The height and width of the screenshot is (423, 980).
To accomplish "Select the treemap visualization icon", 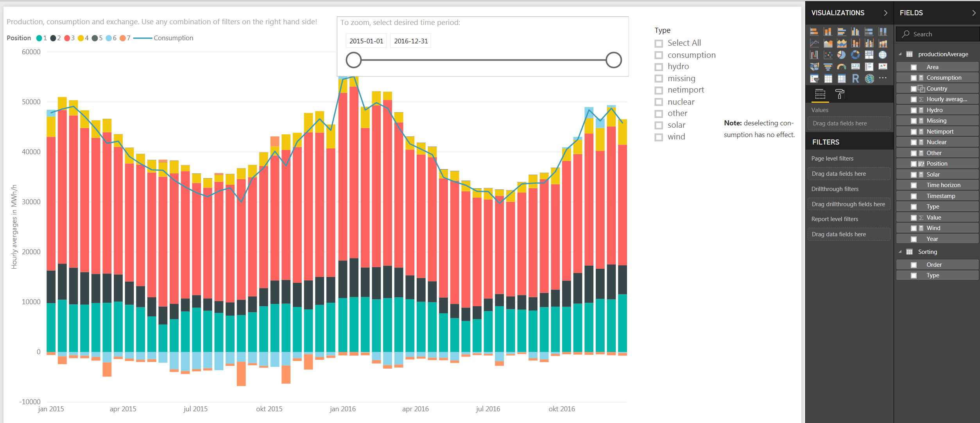I will pyautogui.click(x=869, y=55).
